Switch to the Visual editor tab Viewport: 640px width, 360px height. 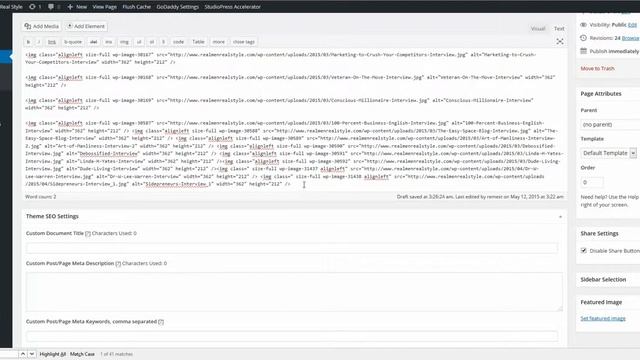coord(538,29)
